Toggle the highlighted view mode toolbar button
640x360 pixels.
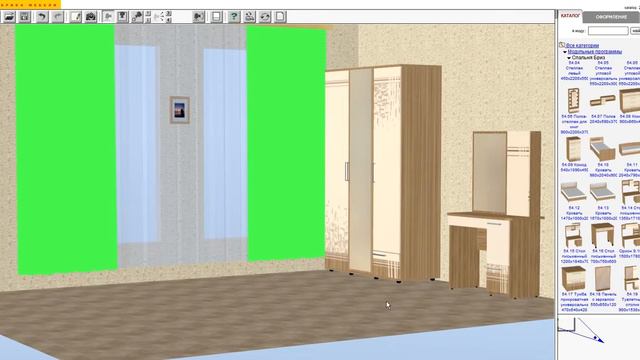108,17
